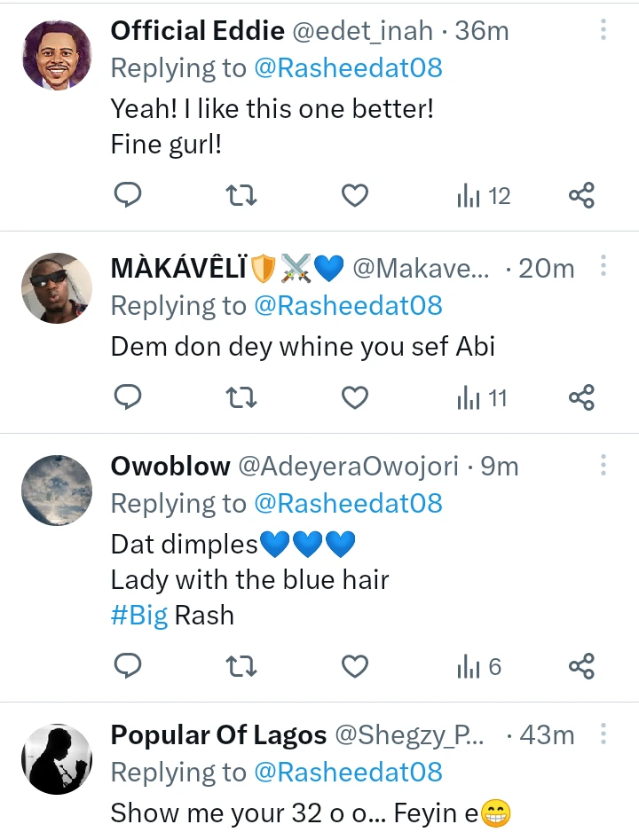Share MÀKÁVÊLÏ's tweet

pyautogui.click(x=580, y=398)
